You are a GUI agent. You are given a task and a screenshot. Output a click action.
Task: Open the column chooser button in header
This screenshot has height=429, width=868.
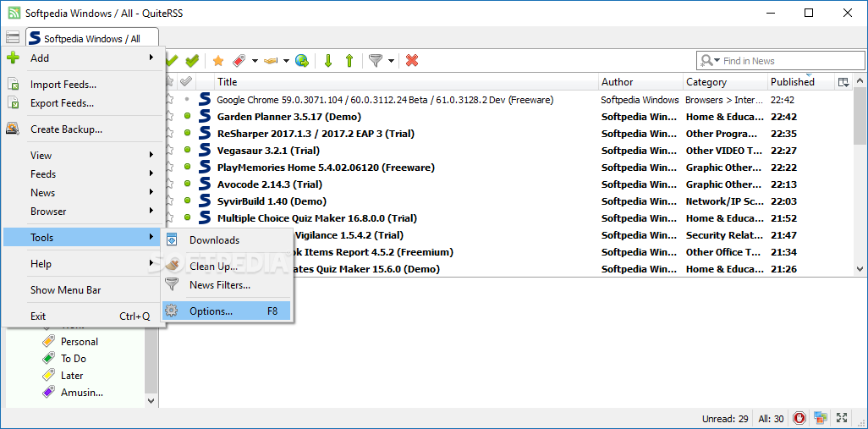[843, 82]
